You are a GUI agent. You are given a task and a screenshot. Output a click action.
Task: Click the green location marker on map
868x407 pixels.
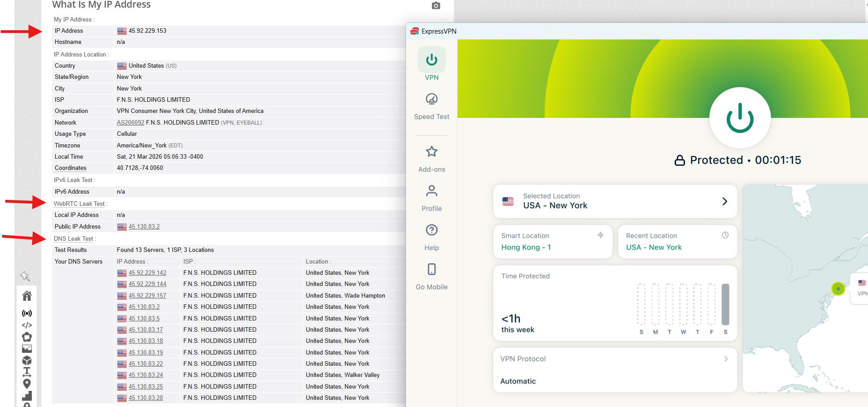point(837,289)
